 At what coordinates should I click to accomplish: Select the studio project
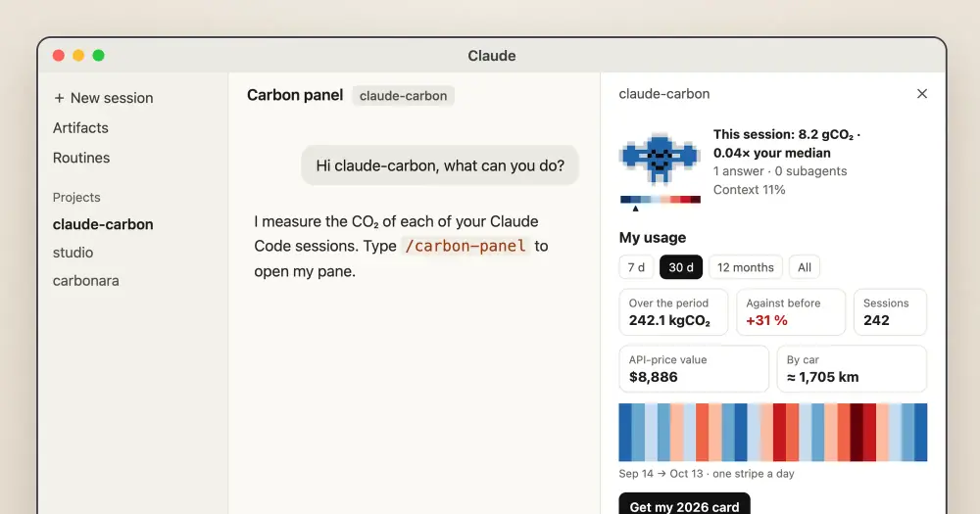(x=73, y=253)
